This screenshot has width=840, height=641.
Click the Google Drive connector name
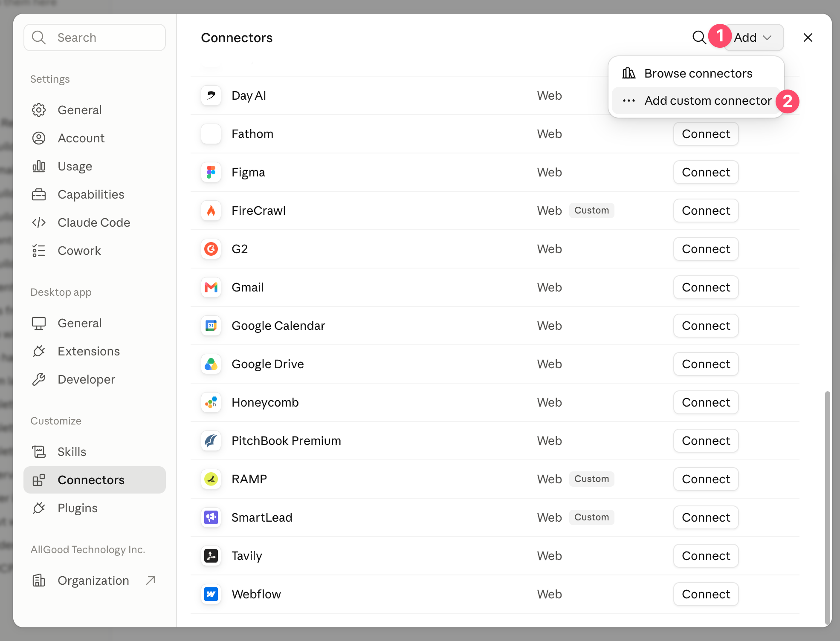268,364
